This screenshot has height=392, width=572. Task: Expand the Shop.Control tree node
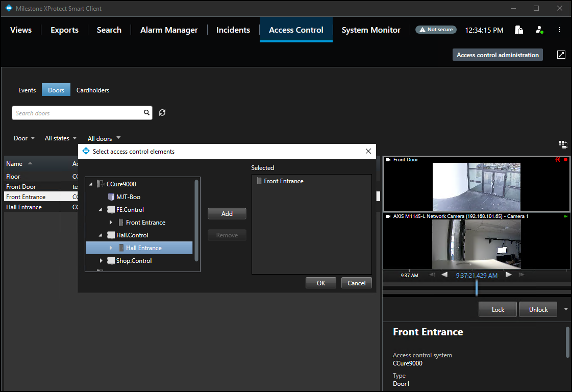[x=101, y=261]
